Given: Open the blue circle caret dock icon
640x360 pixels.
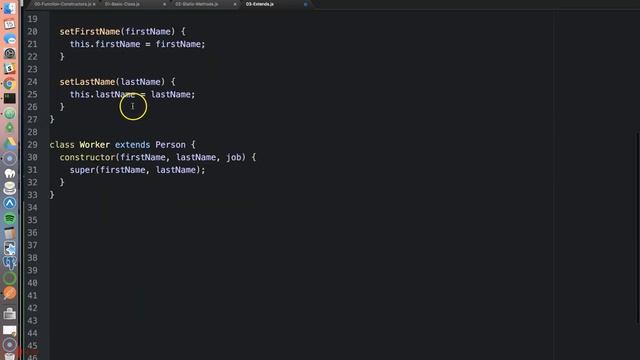Looking at the screenshot, I should pyautogui.click(x=9, y=203).
